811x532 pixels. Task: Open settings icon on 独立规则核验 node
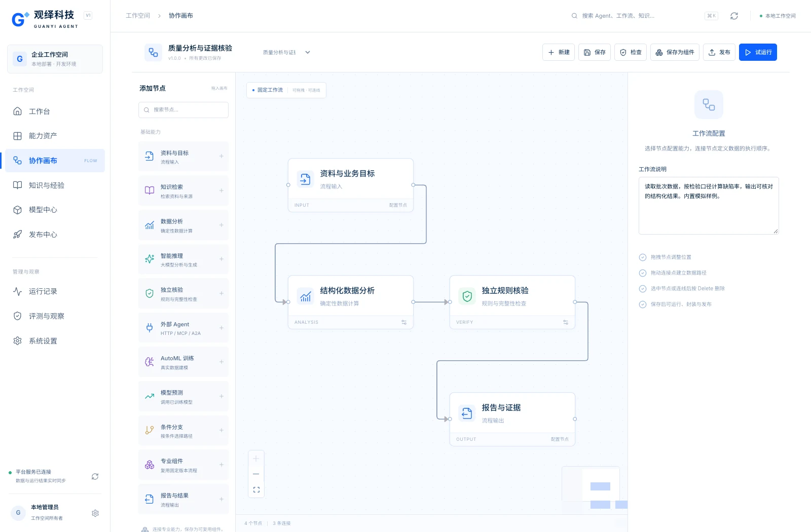(566, 322)
